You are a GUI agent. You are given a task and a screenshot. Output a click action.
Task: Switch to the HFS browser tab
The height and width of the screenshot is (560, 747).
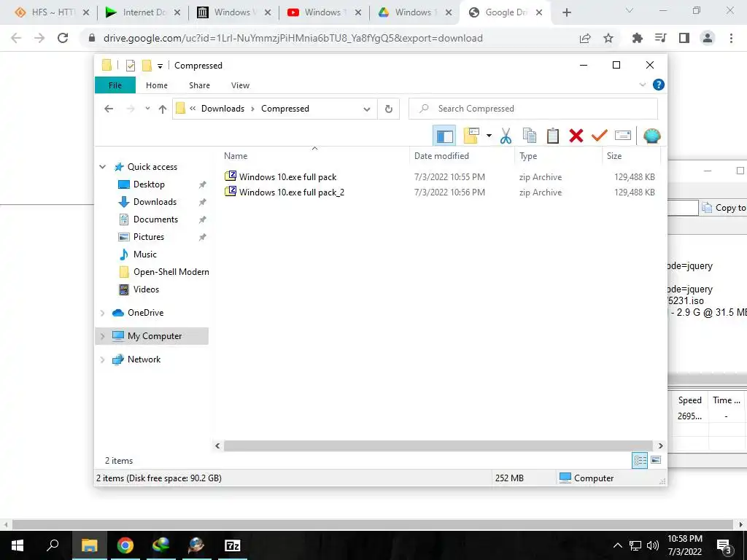click(x=52, y=12)
